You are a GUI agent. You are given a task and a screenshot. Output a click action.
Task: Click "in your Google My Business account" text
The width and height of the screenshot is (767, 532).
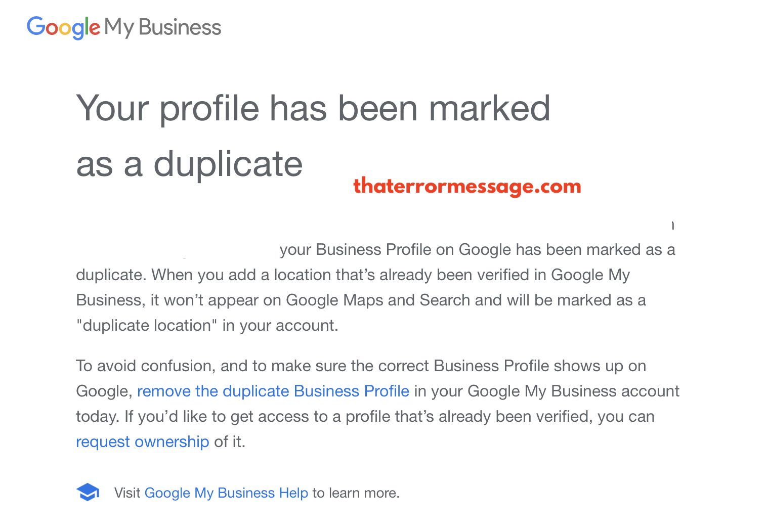547,391
